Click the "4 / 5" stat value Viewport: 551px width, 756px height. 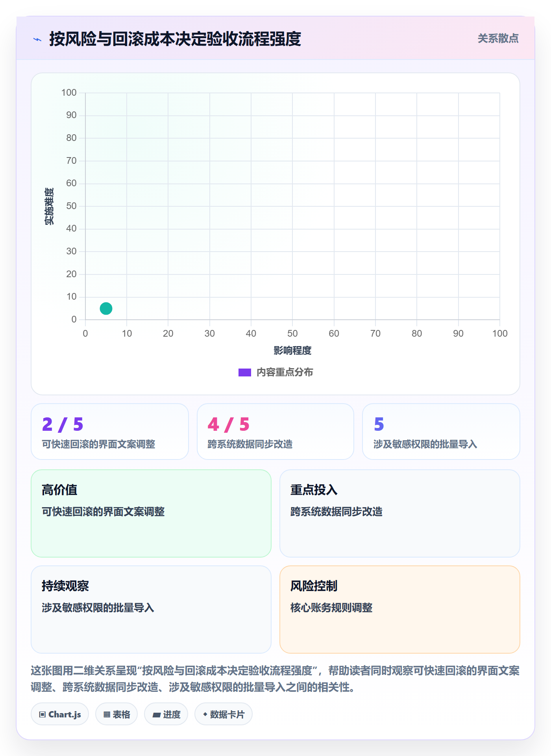tap(229, 424)
